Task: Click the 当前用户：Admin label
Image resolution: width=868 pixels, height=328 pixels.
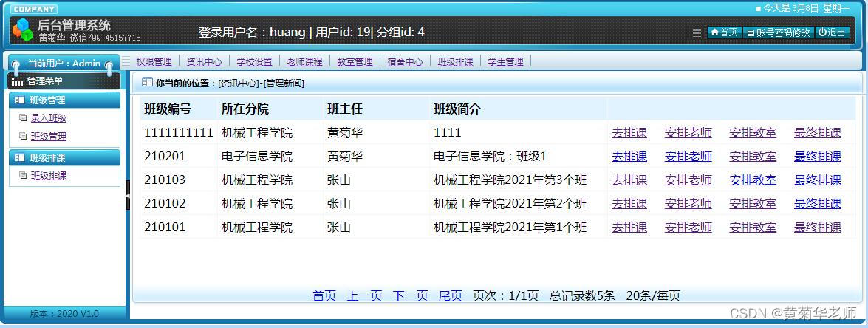Action: (x=64, y=63)
